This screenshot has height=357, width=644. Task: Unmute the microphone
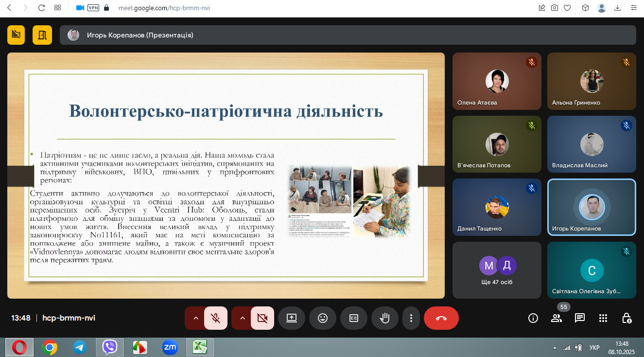[x=215, y=318]
